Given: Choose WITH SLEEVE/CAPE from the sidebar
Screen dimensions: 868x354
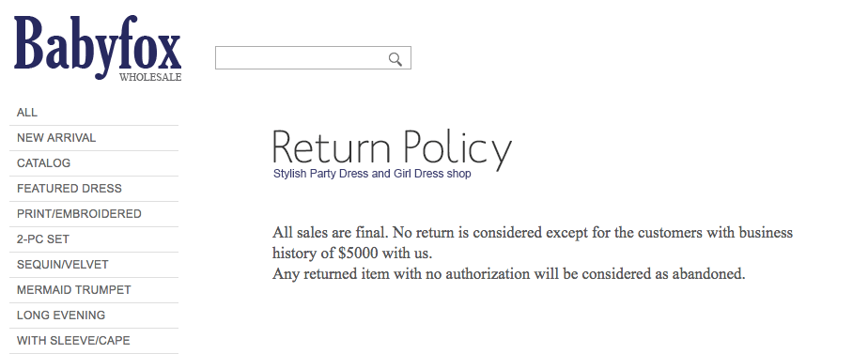Looking at the screenshot, I should [x=94, y=341].
